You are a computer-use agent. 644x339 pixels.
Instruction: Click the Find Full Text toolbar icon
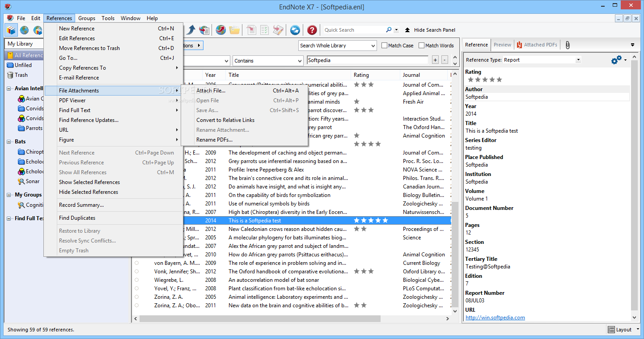204,30
